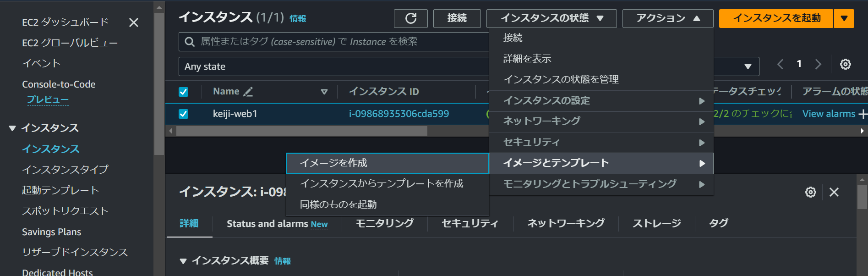Choose イメージを作成 from submenu

coord(388,163)
